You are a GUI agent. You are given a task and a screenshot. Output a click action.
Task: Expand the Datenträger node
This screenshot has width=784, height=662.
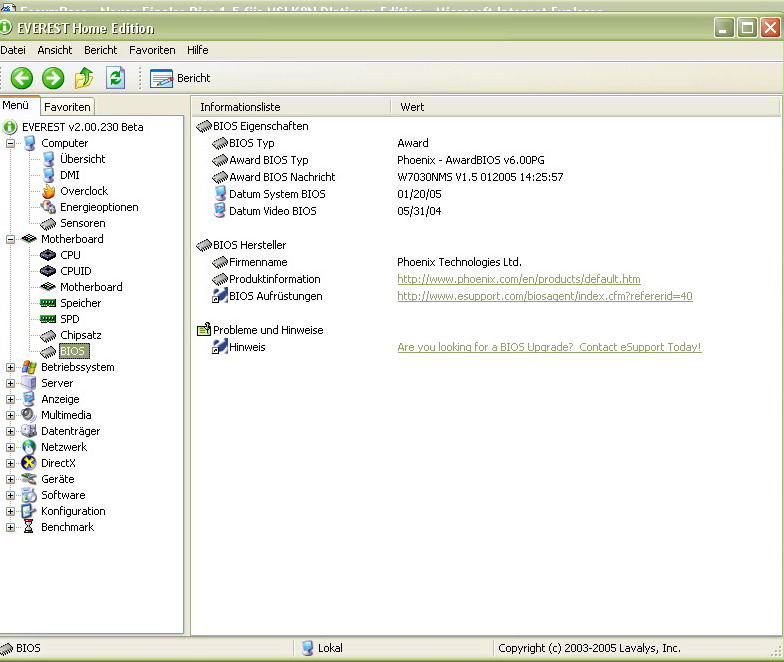(x=10, y=432)
